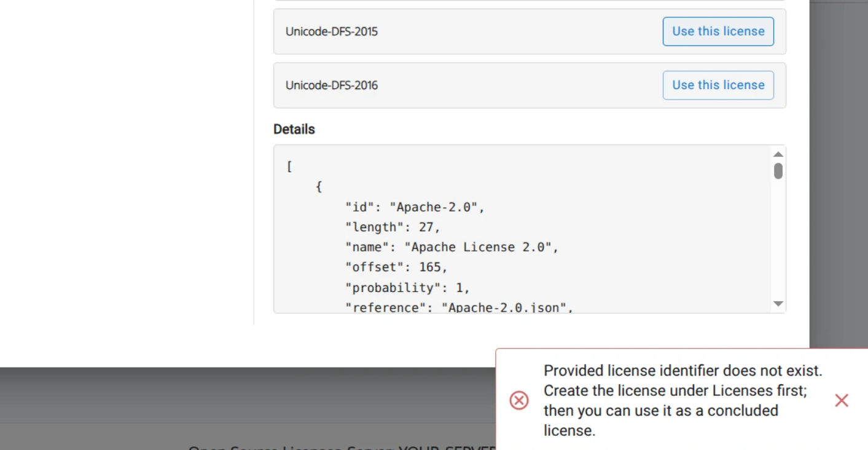Click the "offset": 165 line
This screenshot has height=450, width=868.
397,267
